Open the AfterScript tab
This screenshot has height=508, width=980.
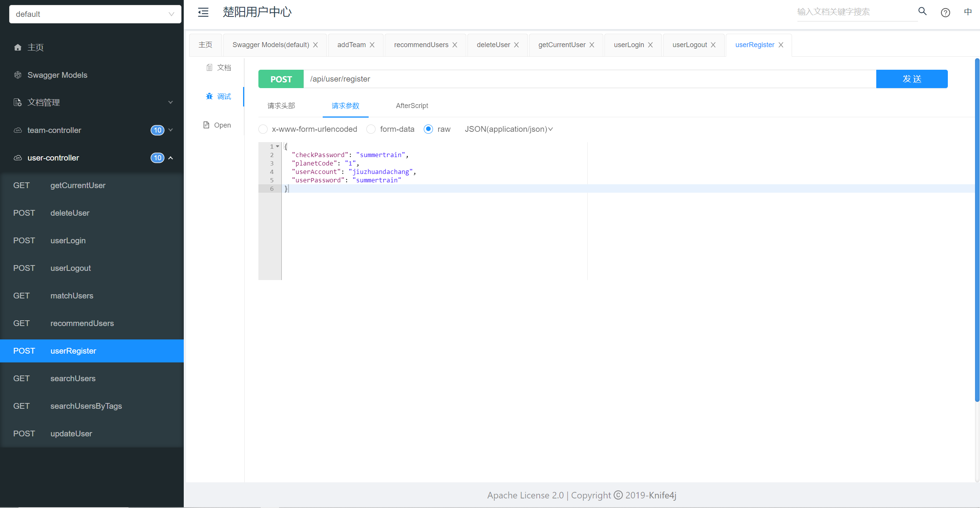tap(412, 106)
